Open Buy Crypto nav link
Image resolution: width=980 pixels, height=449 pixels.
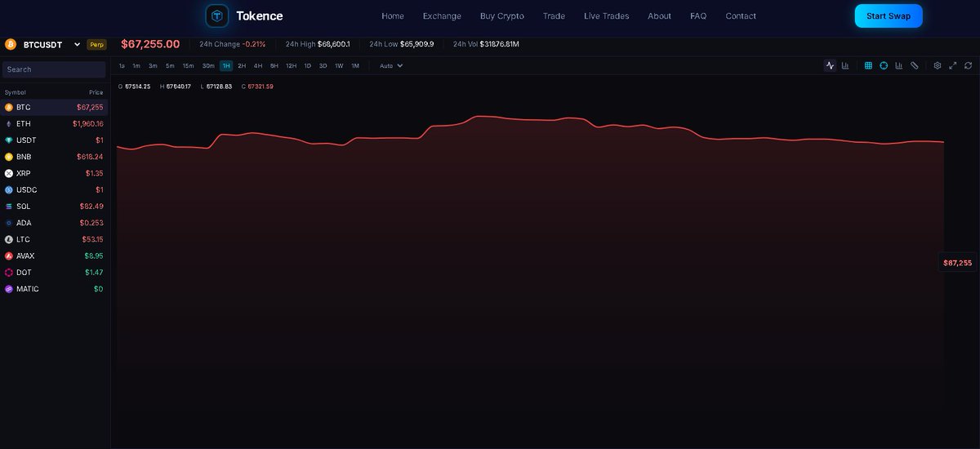[x=502, y=16]
